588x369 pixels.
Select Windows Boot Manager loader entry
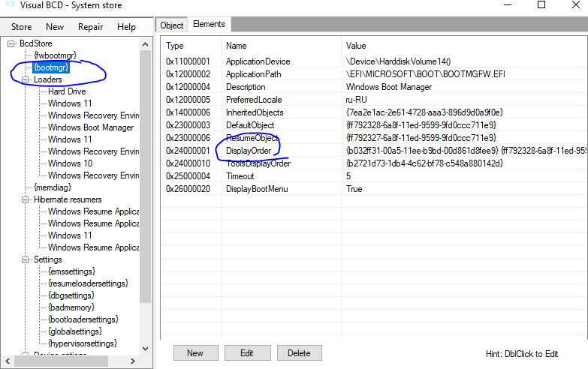(91, 127)
